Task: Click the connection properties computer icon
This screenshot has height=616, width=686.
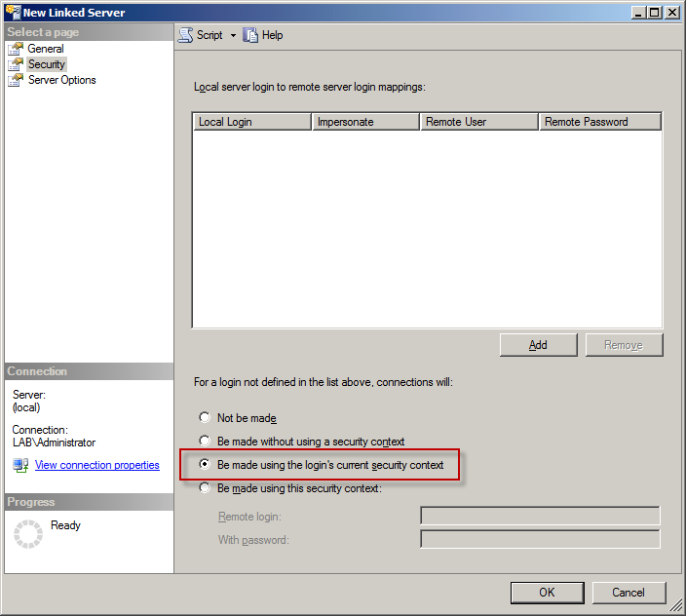Action: click(x=20, y=465)
